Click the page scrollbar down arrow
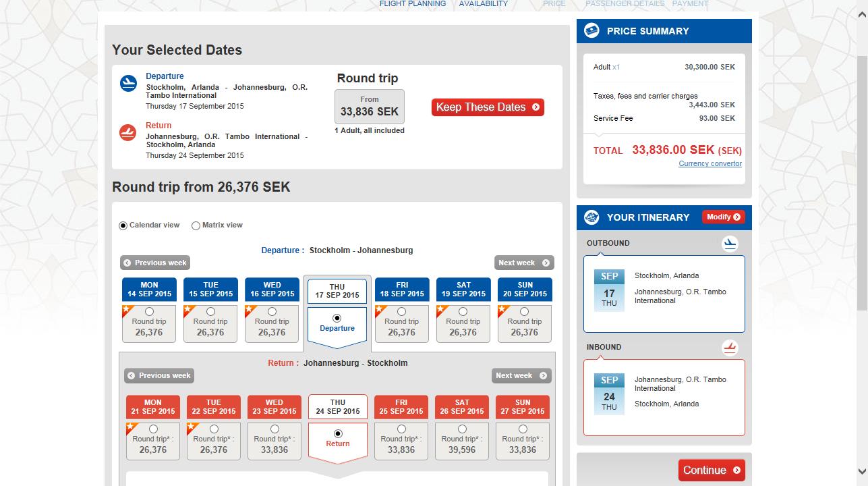This screenshot has height=486, width=868. 862,471
